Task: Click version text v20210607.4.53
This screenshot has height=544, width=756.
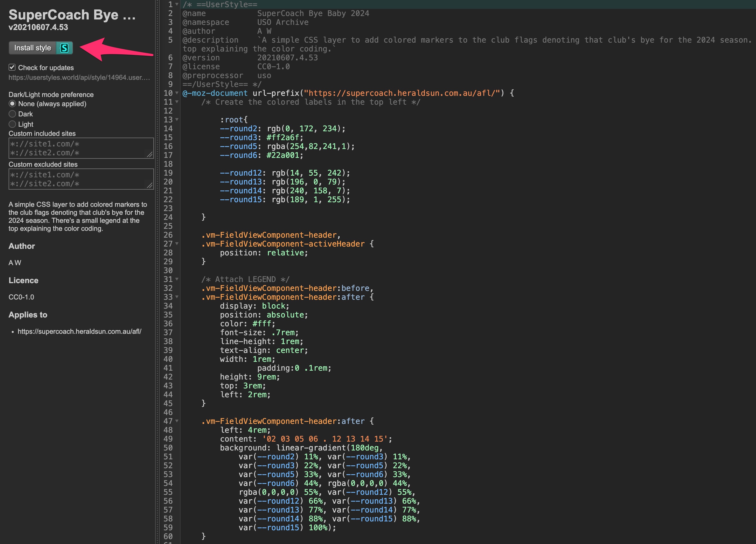Action: [x=38, y=27]
